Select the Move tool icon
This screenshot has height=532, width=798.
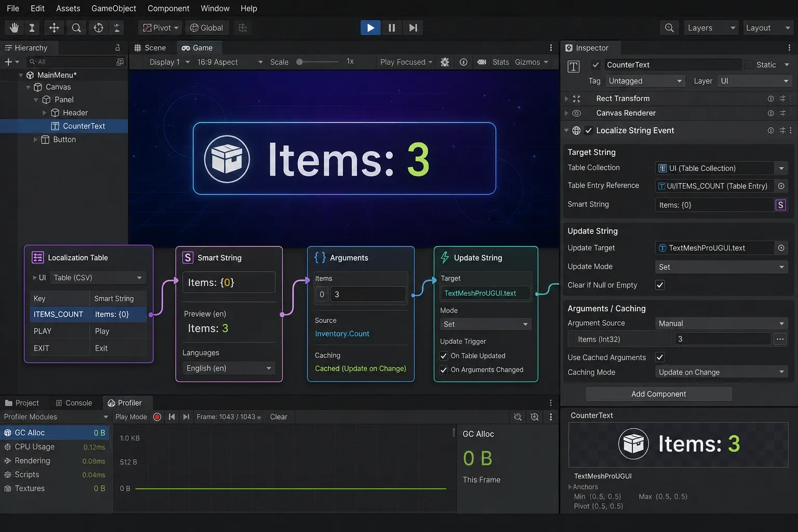click(54, 28)
